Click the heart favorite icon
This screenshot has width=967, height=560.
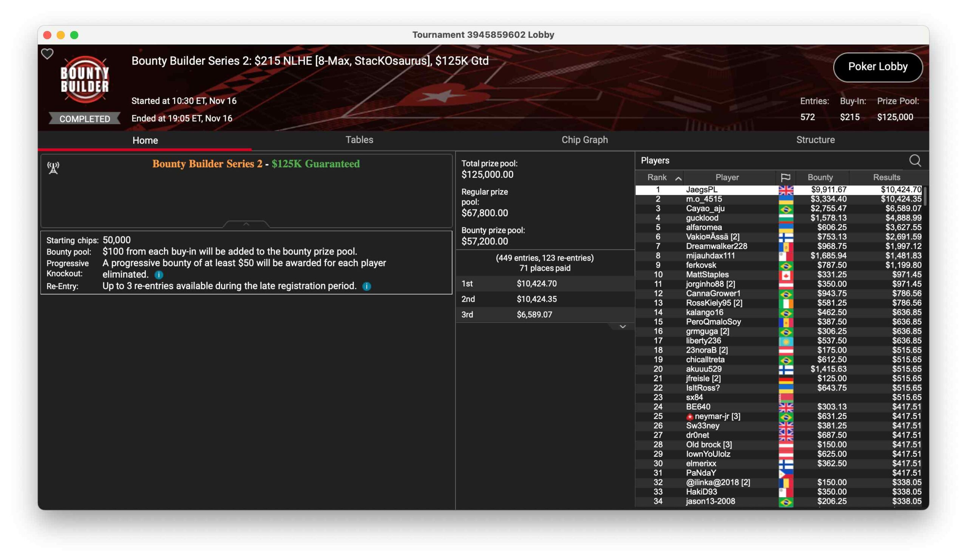pyautogui.click(x=47, y=54)
